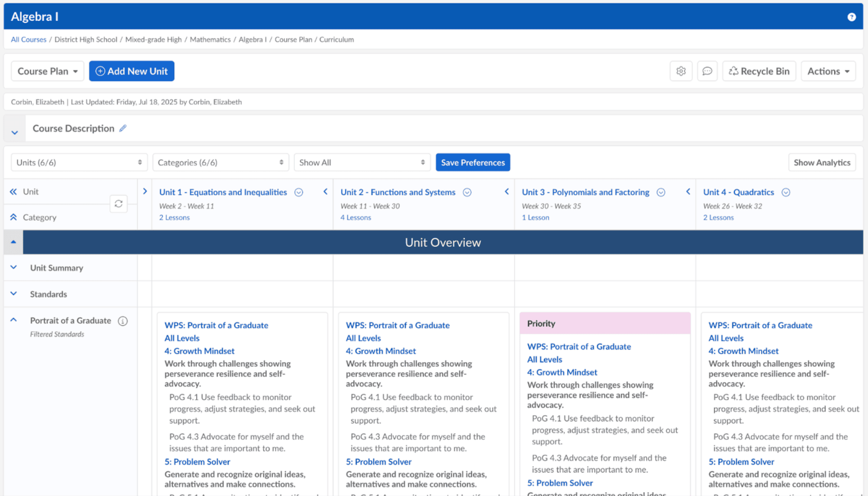Edit Course Description with pencil icon
The image size is (868, 496).
coord(123,128)
